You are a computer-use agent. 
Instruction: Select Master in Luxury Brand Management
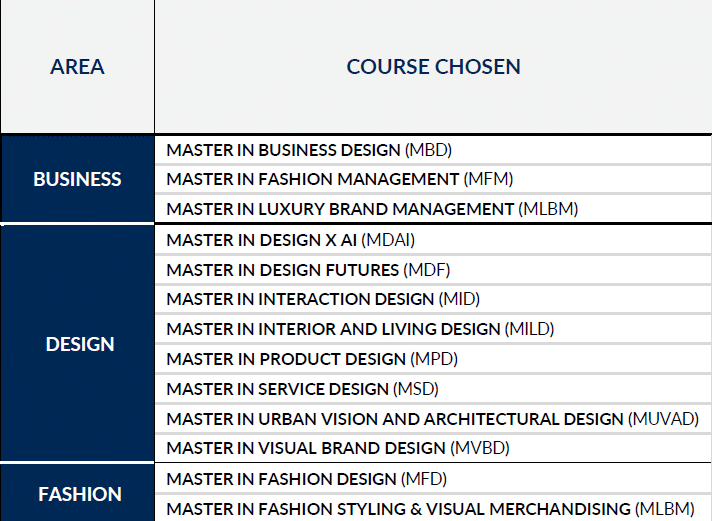coord(372,209)
